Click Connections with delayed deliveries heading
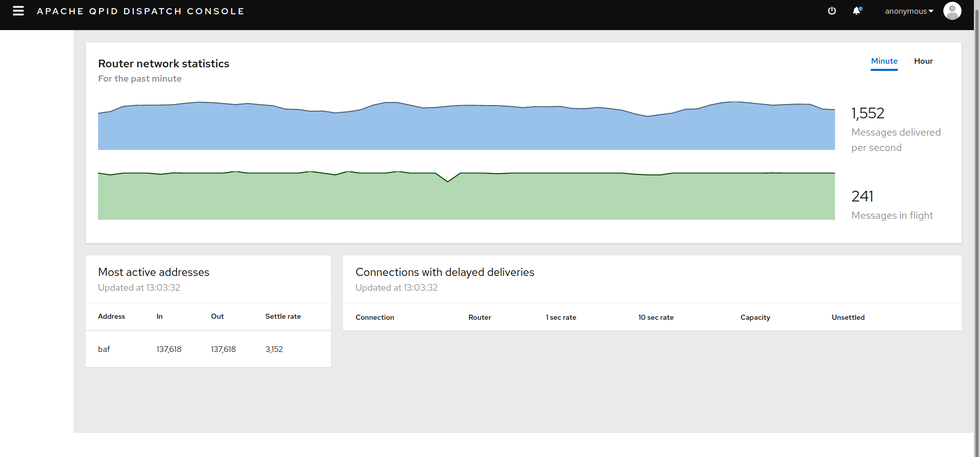 tap(445, 272)
